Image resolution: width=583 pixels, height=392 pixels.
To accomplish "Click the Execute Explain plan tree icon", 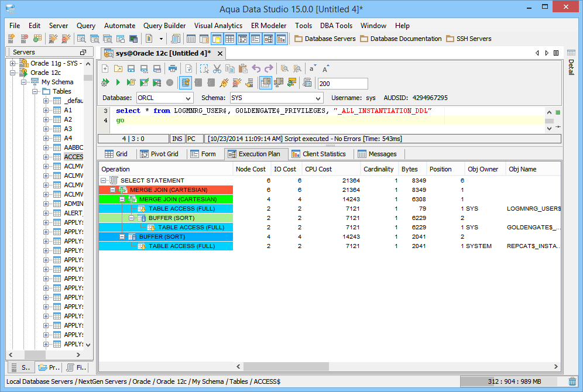I will (157, 82).
